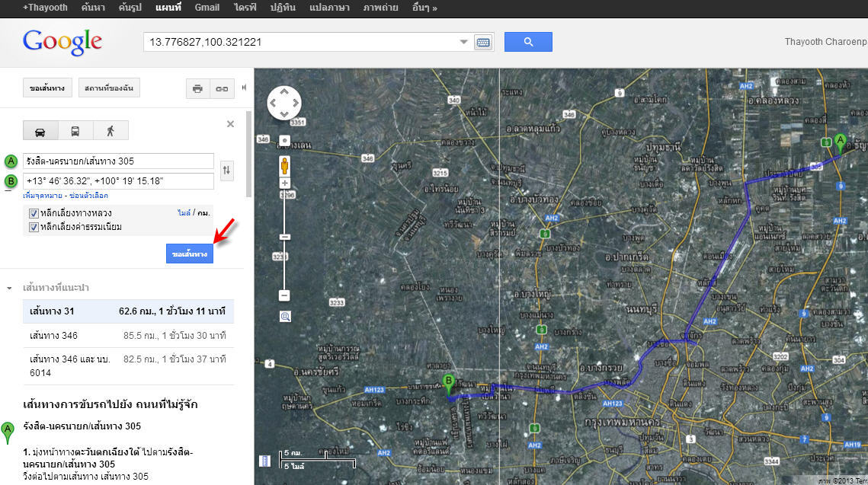Click the destination B coordinates field

point(118,181)
